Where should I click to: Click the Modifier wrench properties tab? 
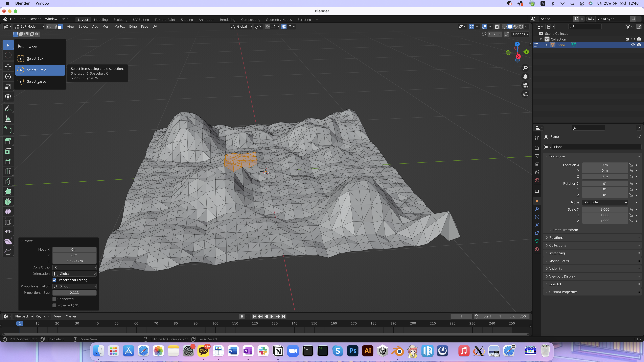pyautogui.click(x=537, y=209)
